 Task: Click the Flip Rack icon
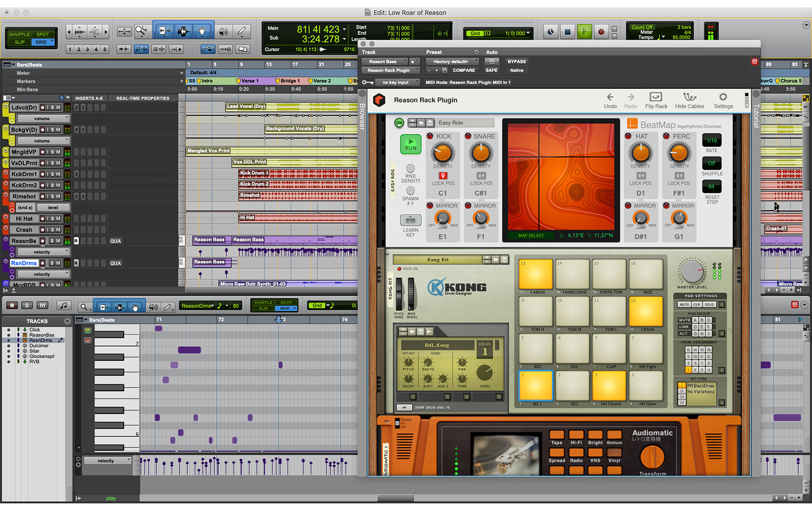click(x=656, y=100)
